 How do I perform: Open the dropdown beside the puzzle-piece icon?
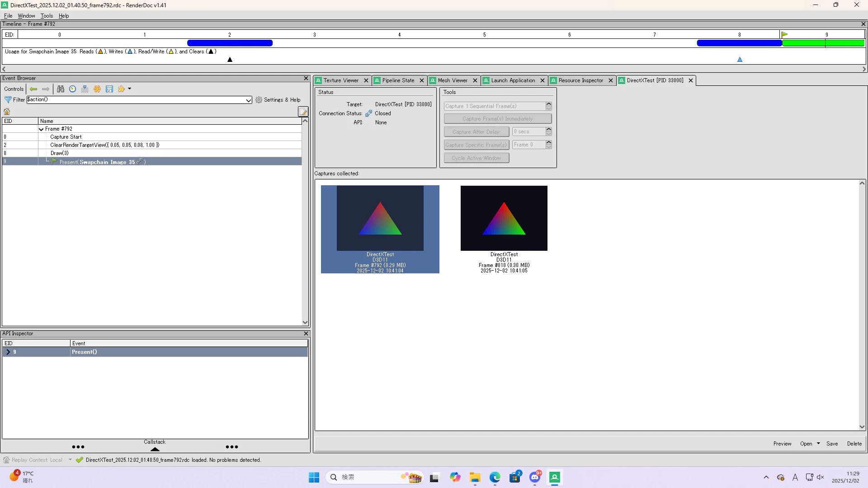click(129, 89)
